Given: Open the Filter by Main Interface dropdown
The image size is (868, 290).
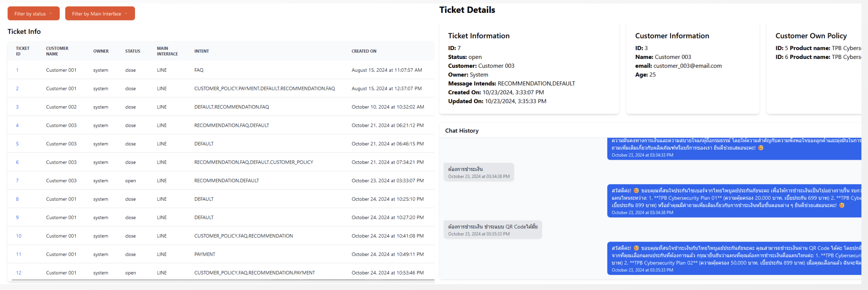Looking at the screenshot, I should coord(100,14).
